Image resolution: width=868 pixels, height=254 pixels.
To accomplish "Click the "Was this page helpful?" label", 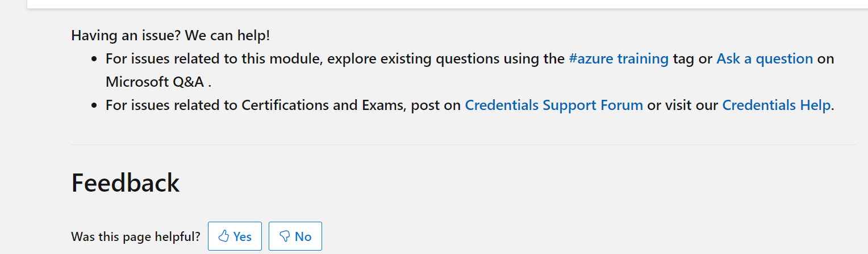I will coord(136,237).
